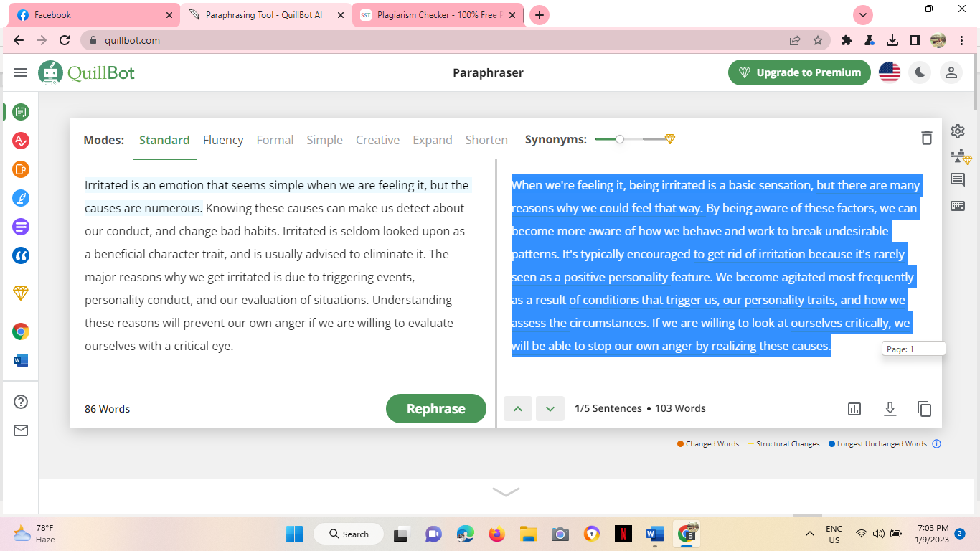The width and height of the screenshot is (980, 551).
Task: Show hidden system tray icons
Action: point(810,534)
